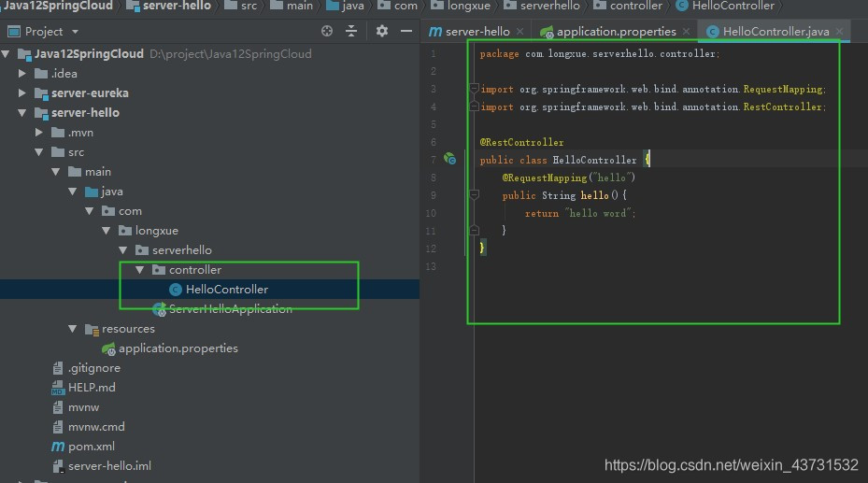Click fold marker beside import on line 3
868x483 pixels.
point(474,89)
